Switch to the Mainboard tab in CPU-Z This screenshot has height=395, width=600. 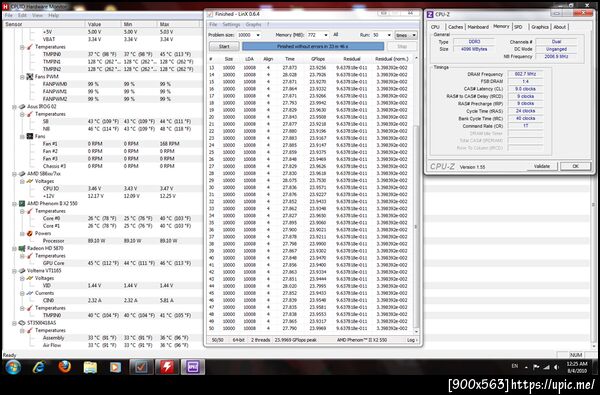[478, 27]
